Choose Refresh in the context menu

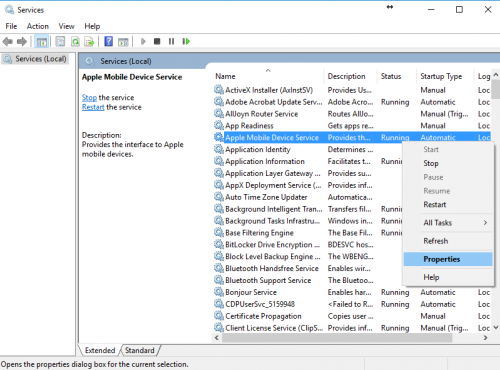[448, 241]
